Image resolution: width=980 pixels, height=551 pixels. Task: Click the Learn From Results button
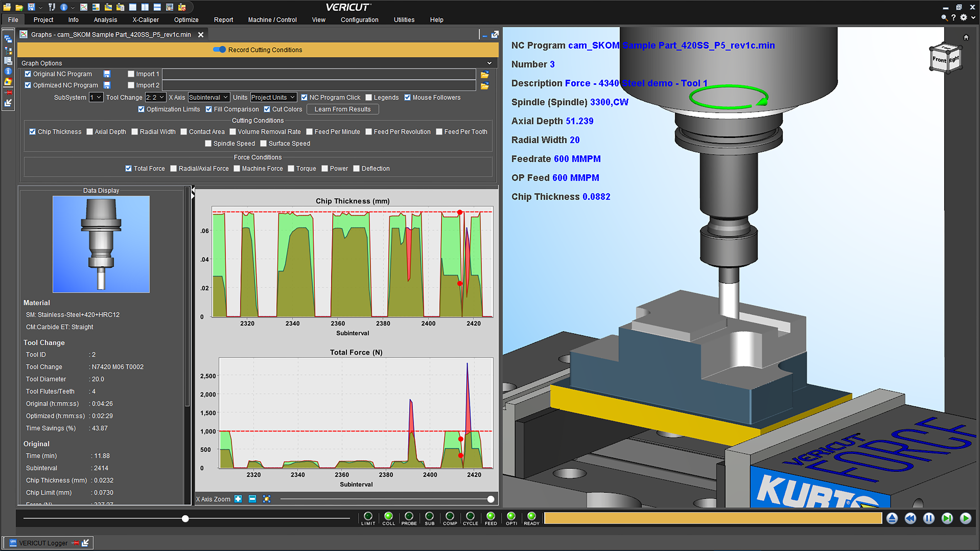pyautogui.click(x=342, y=109)
